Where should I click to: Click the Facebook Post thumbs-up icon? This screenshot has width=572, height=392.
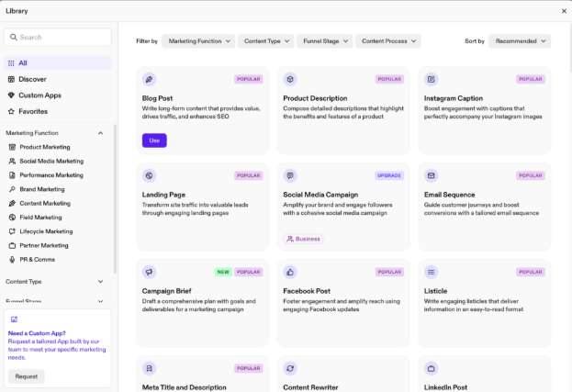(290, 272)
